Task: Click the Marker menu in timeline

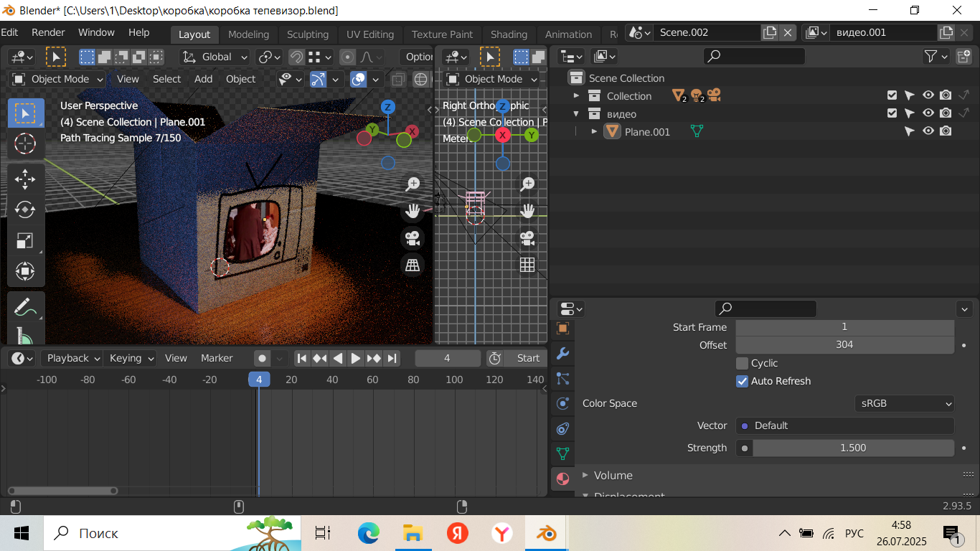Action: click(217, 358)
